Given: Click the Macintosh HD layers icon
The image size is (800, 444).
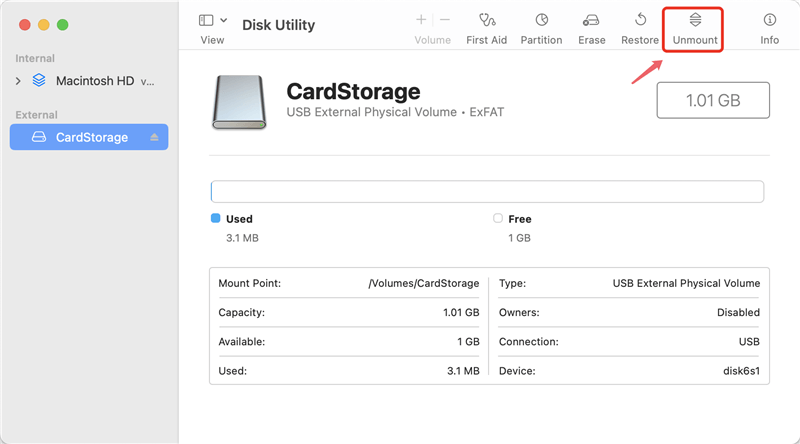Looking at the screenshot, I should tap(39, 80).
